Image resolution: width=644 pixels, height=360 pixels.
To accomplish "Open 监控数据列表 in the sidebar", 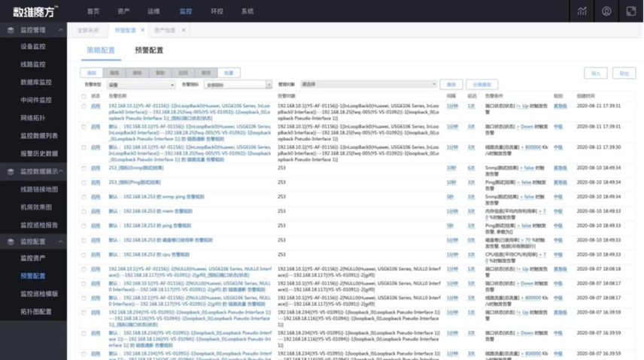I will (39, 135).
